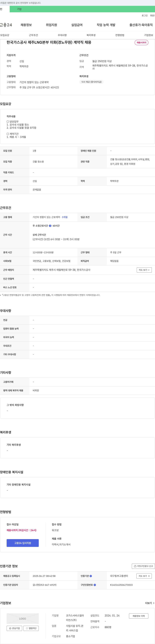Jump to the 기업정보 section tab
The image size is (155, 644).
tap(149, 35)
